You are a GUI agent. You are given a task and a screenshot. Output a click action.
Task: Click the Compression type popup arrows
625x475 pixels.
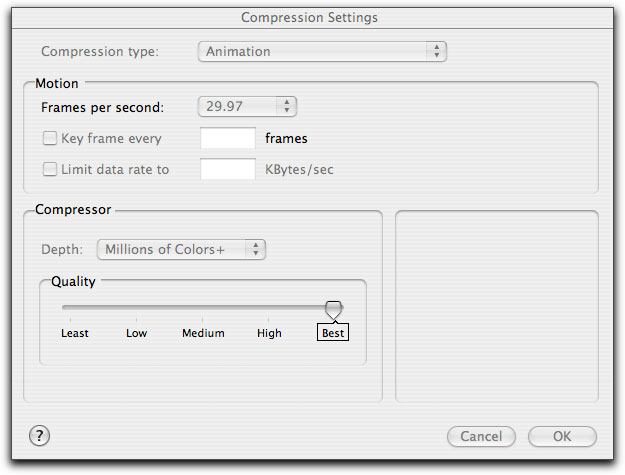point(436,51)
